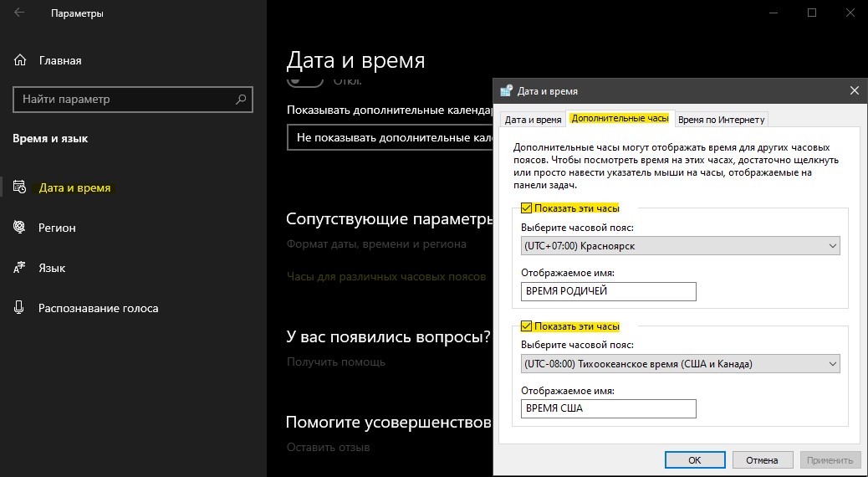Screen dimensions: 868x477
Task: Expand Не показывать дополнительные календари dropdown
Action: click(390, 137)
